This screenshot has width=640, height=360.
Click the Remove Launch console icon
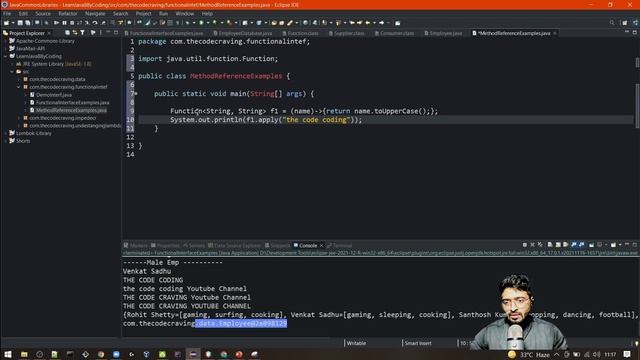(x=532, y=245)
